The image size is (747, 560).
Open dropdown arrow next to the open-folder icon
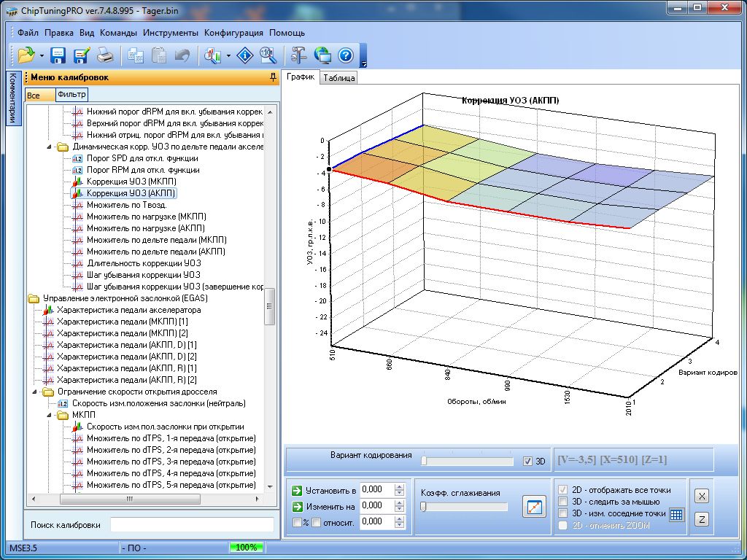point(42,55)
